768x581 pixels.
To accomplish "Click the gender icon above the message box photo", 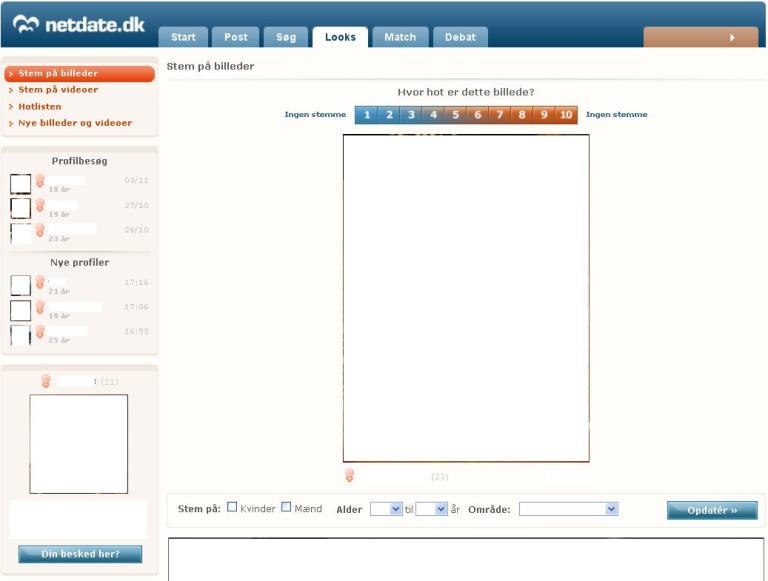I will 46,381.
